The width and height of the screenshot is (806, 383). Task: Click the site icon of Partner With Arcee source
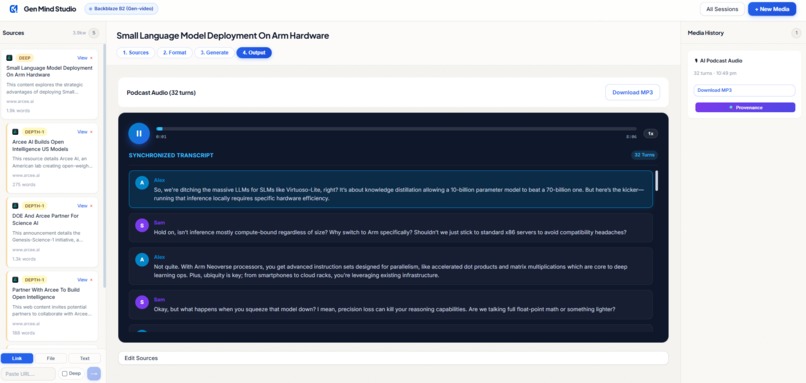coord(15,280)
